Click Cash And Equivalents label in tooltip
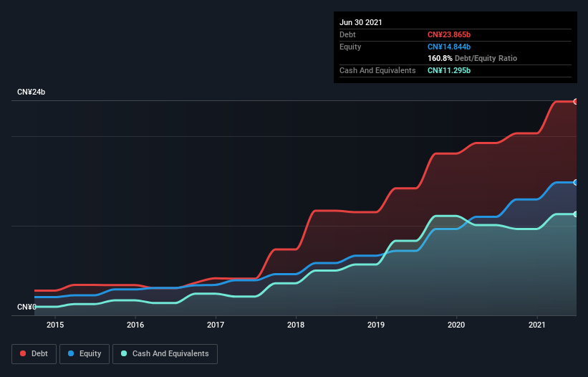This screenshot has height=377, width=588. [377, 70]
